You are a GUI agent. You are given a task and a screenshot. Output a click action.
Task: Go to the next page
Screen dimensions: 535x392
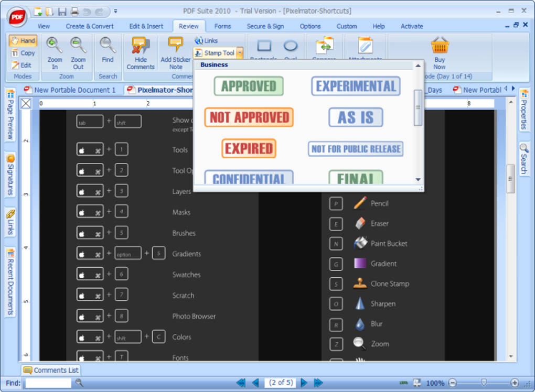pos(304,383)
